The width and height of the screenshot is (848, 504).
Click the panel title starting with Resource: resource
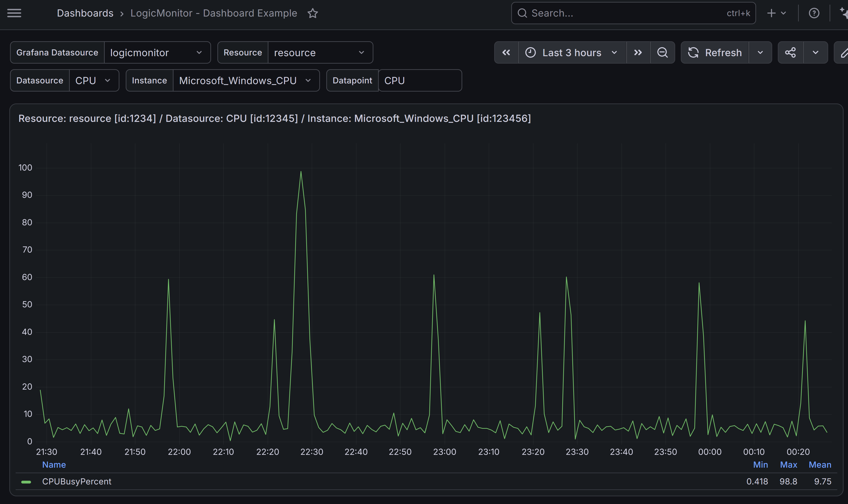tap(275, 118)
